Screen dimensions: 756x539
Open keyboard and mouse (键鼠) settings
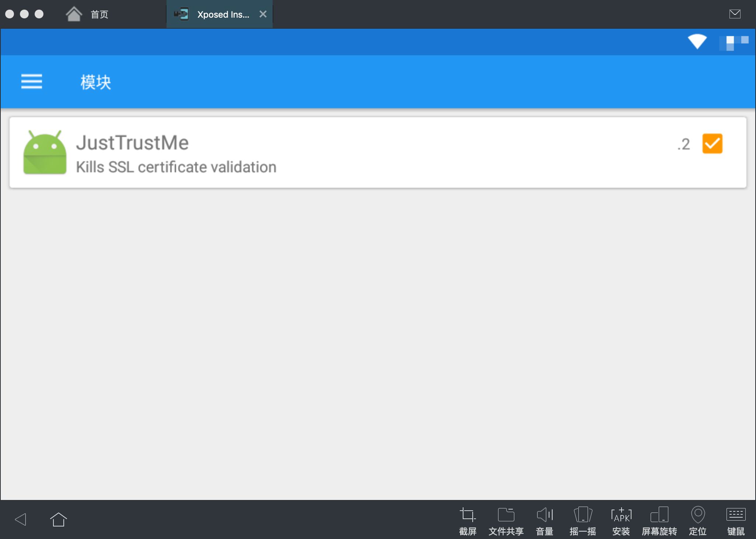tap(736, 515)
